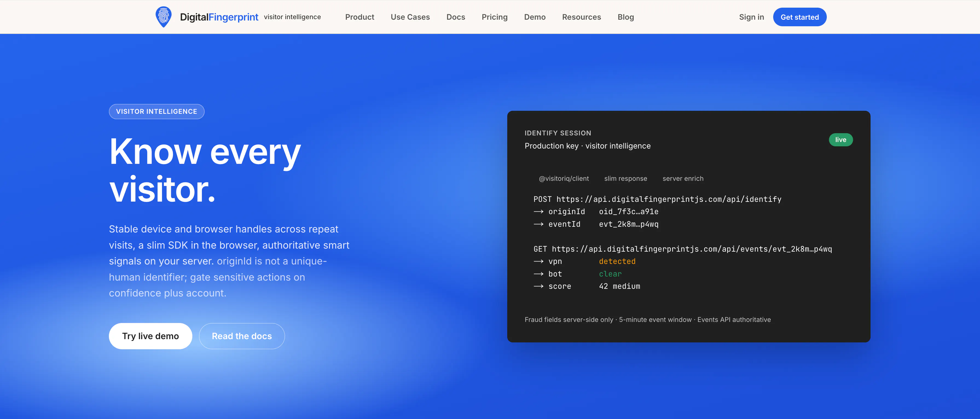Visit the Blog link
This screenshot has width=980, height=419.
(626, 17)
